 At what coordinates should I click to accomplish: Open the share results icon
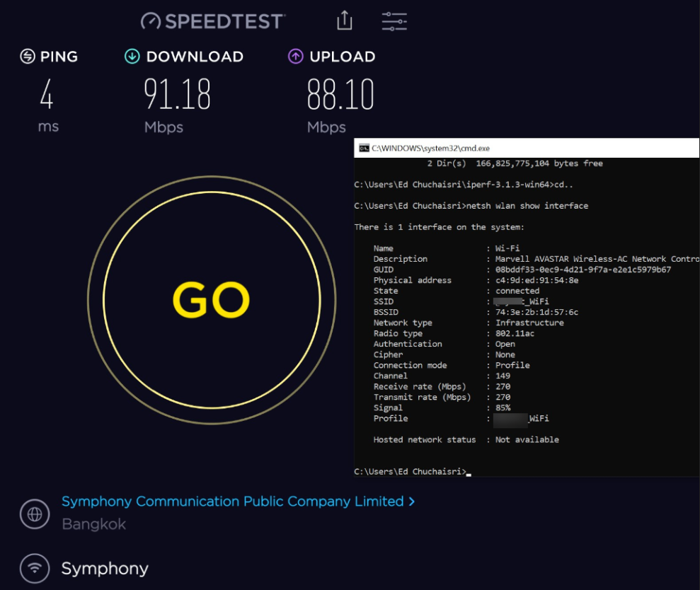(344, 21)
